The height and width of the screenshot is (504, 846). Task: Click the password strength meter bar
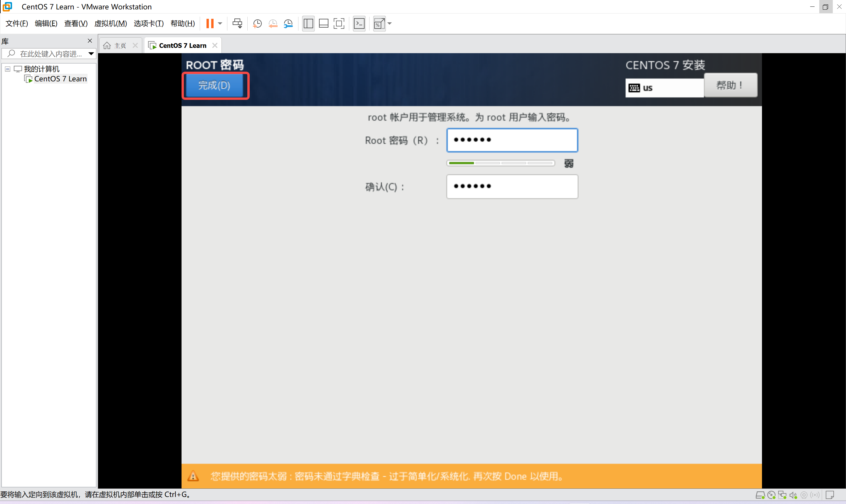[501, 163]
